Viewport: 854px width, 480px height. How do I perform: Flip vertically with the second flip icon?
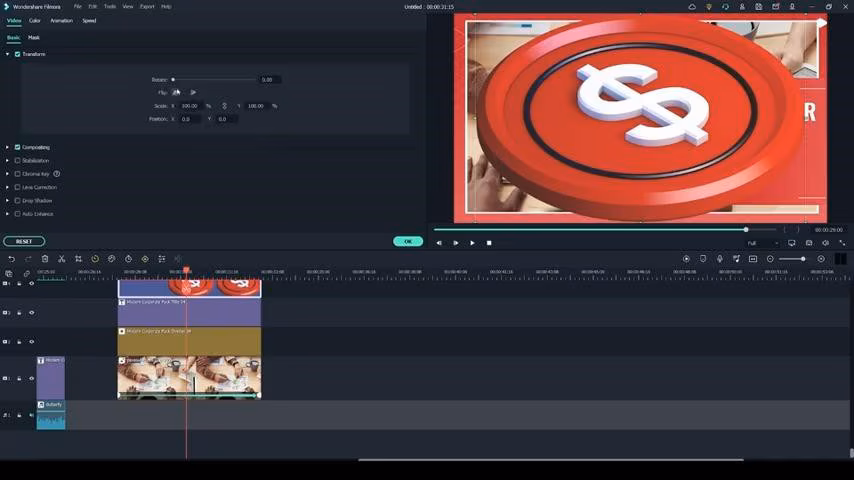click(193, 93)
